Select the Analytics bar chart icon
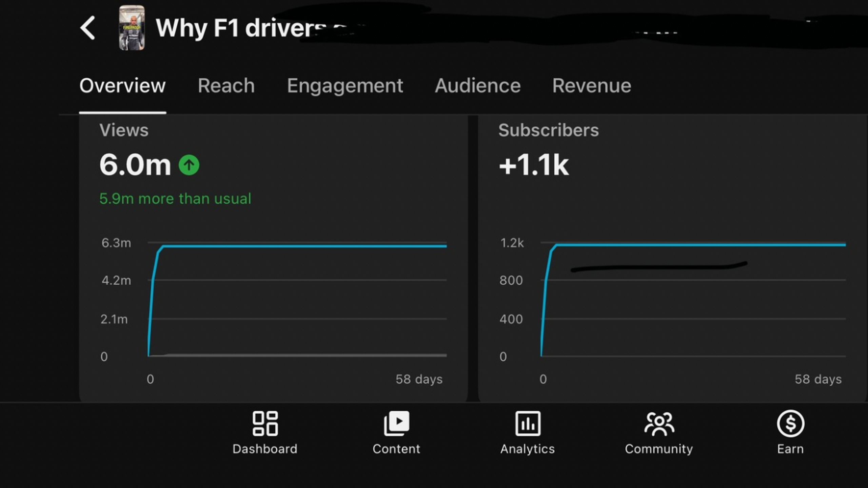 [528, 424]
